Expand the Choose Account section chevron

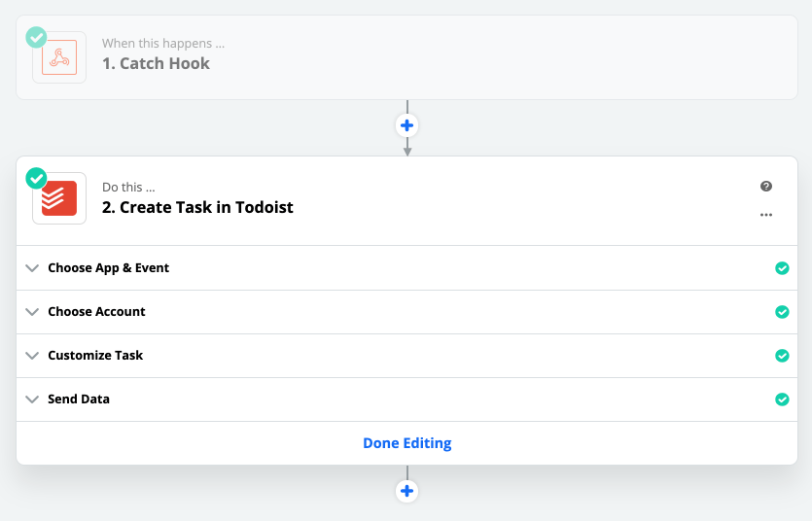click(x=32, y=312)
